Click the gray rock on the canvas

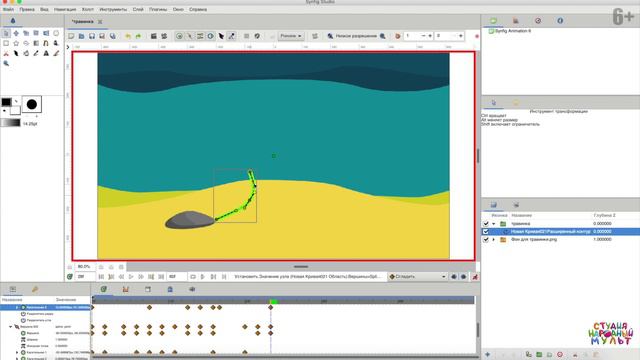tap(189, 220)
